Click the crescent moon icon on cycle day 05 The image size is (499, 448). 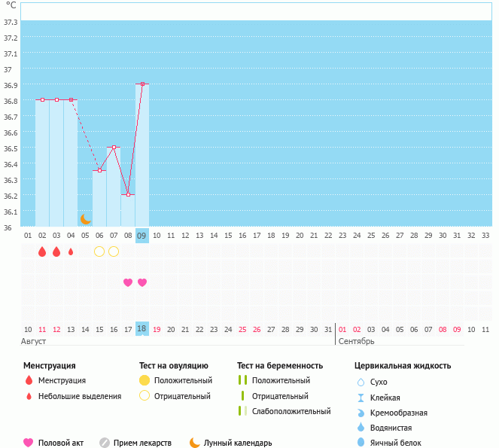coord(86,219)
